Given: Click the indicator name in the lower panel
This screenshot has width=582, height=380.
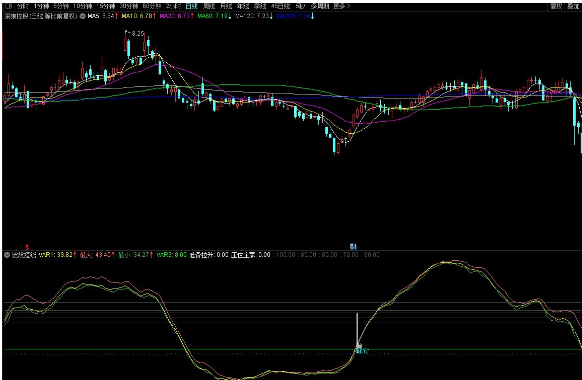Looking at the screenshot, I should tap(24, 255).
